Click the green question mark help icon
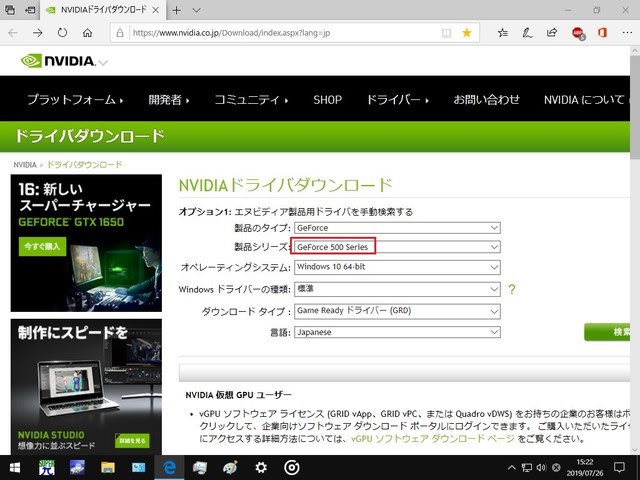The image size is (640, 480). pos(512,289)
